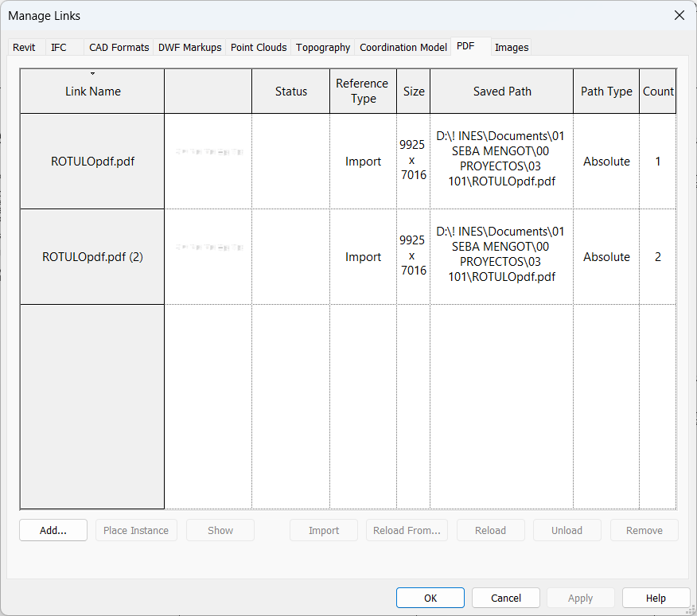Image resolution: width=697 pixels, height=616 pixels.
Task: Open the Topography tab
Action: coord(322,47)
